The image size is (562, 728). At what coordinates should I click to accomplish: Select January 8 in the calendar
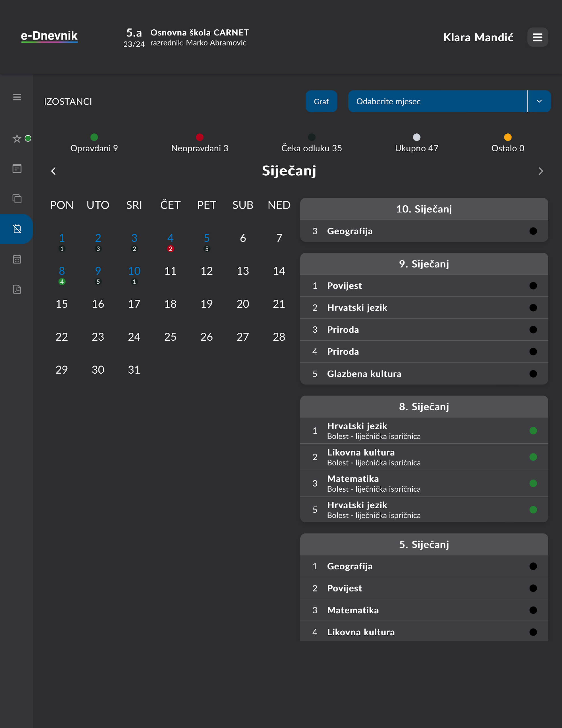point(62,271)
